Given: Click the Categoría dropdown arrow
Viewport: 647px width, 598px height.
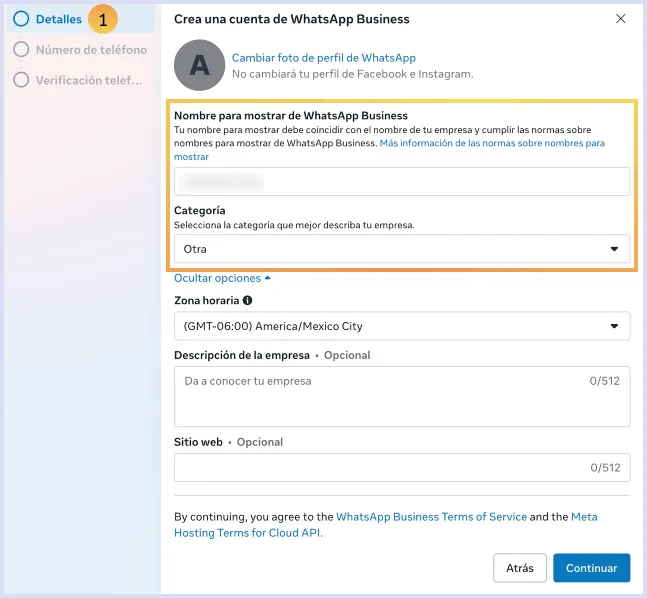Looking at the screenshot, I should click(x=614, y=249).
